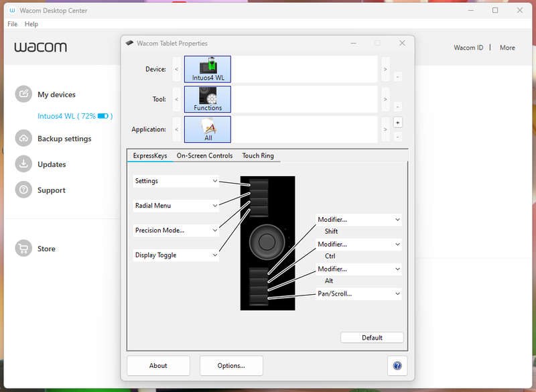Click the Wacom Tablet Properties title icon
The width and height of the screenshot is (536, 392).
tap(129, 43)
